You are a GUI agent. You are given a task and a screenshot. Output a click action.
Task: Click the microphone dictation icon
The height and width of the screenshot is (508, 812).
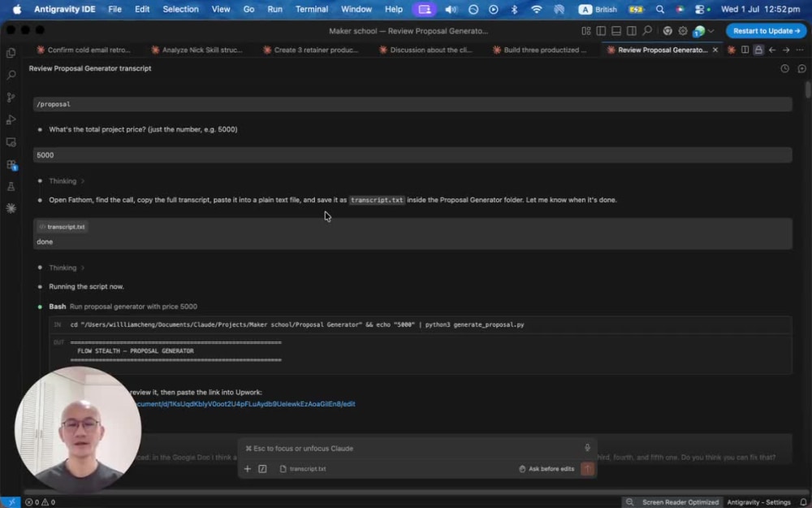click(587, 448)
